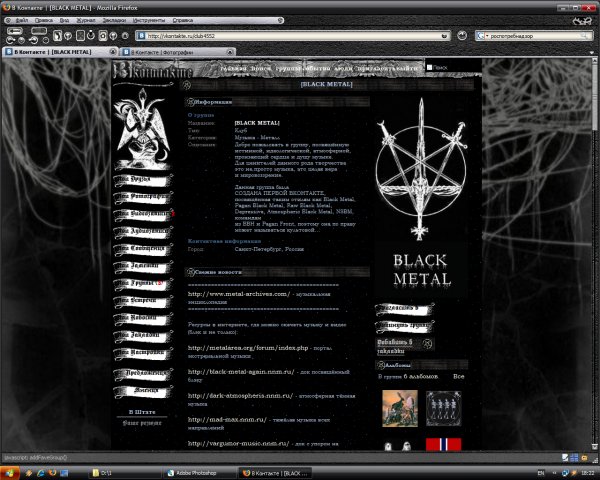Open the Инструменты menu

[x=149, y=20]
